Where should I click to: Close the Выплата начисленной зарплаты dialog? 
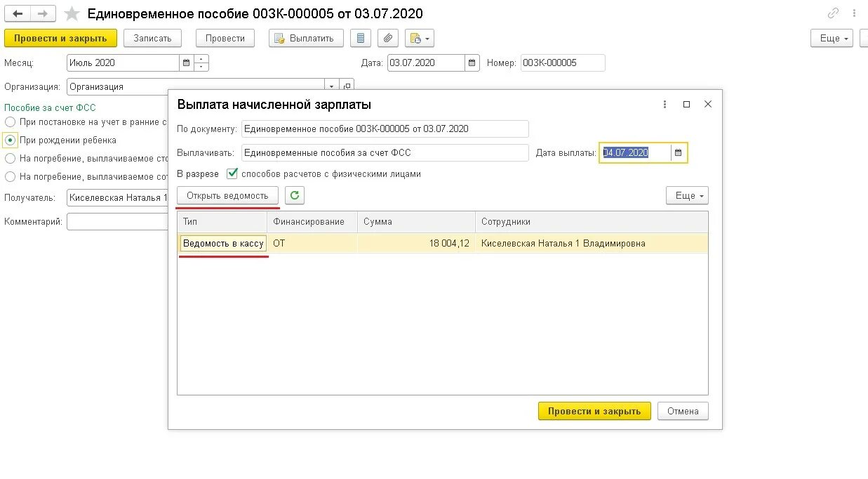pyautogui.click(x=708, y=104)
